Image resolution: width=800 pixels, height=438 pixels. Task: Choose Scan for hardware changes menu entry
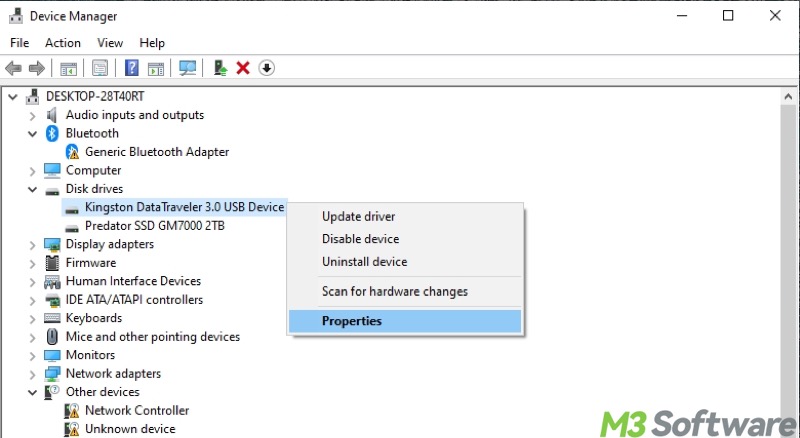tap(406, 291)
